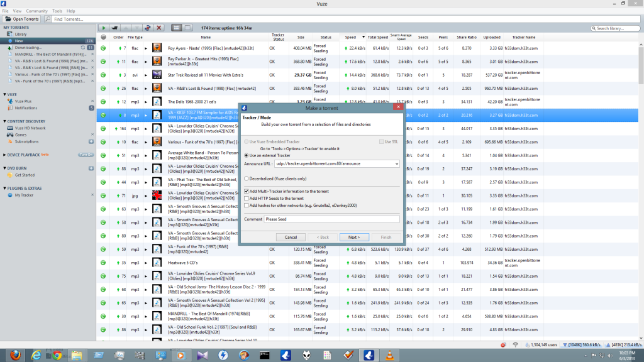Viewport: 644px width, 362px height.
Task: Sort by the Speed column header
Action: coord(350,37)
